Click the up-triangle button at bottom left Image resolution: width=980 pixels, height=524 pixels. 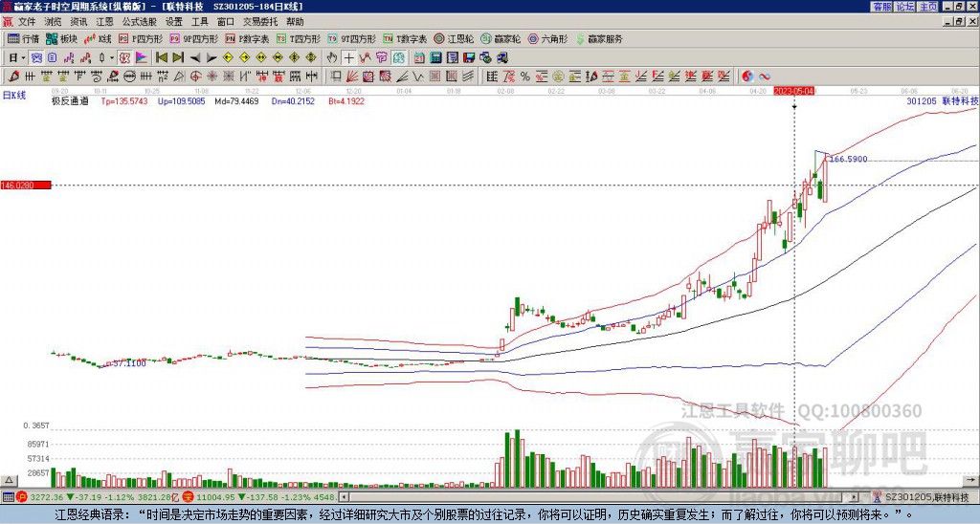(8, 480)
